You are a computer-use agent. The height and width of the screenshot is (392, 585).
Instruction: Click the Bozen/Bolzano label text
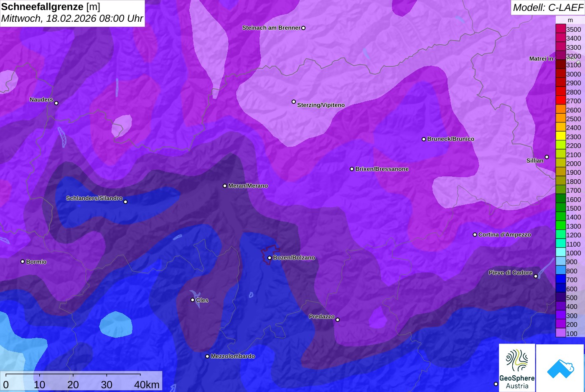(294, 258)
